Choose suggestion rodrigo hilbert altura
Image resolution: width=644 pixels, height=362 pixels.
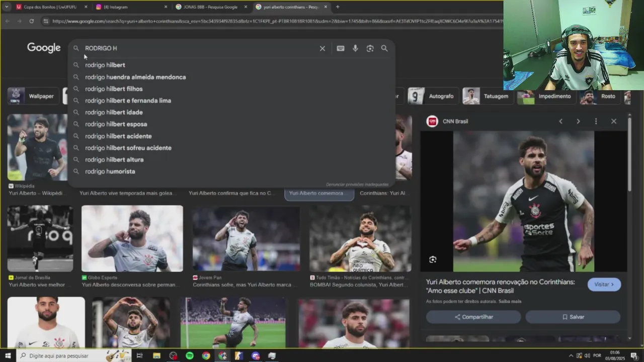[x=231, y=159]
